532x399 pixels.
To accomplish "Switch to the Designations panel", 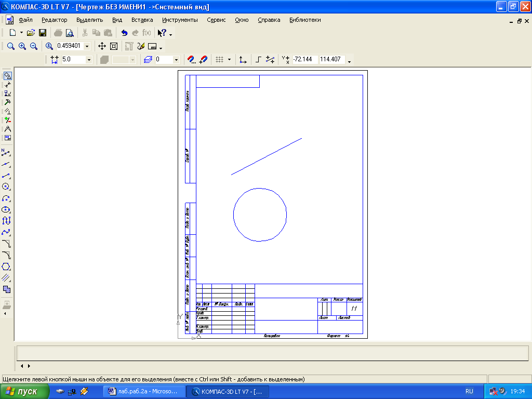I will point(7,94).
